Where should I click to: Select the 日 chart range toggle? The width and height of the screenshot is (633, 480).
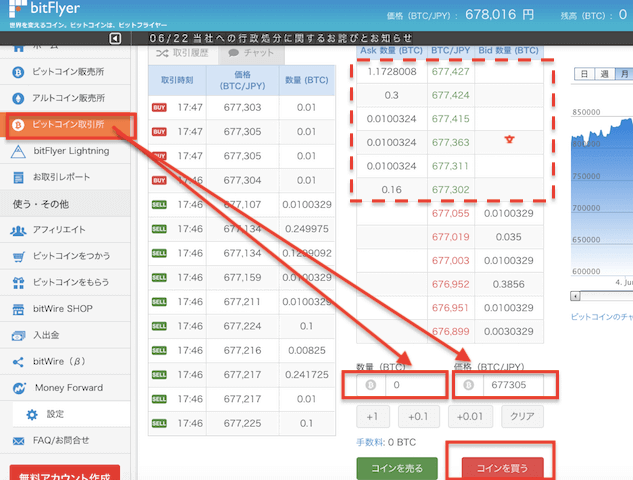click(584, 74)
